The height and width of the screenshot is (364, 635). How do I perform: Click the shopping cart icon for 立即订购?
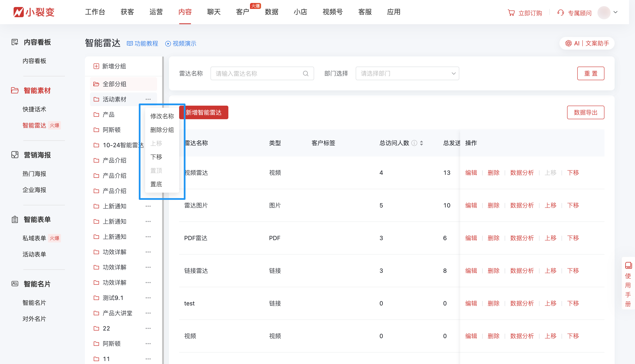click(511, 13)
